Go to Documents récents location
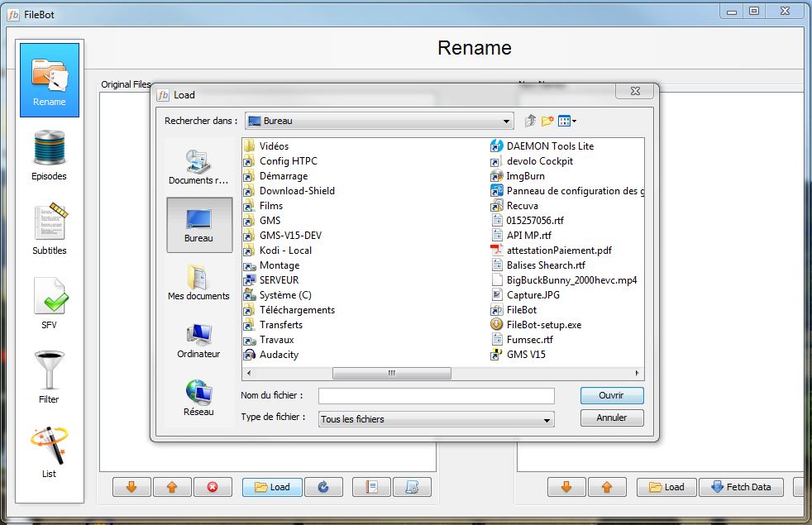 pyautogui.click(x=198, y=167)
